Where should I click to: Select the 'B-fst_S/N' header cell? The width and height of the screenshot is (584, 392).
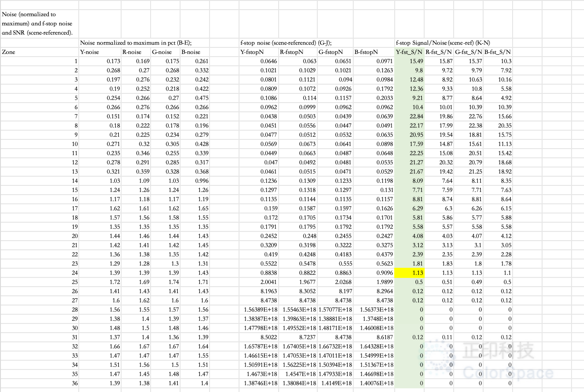(498, 52)
